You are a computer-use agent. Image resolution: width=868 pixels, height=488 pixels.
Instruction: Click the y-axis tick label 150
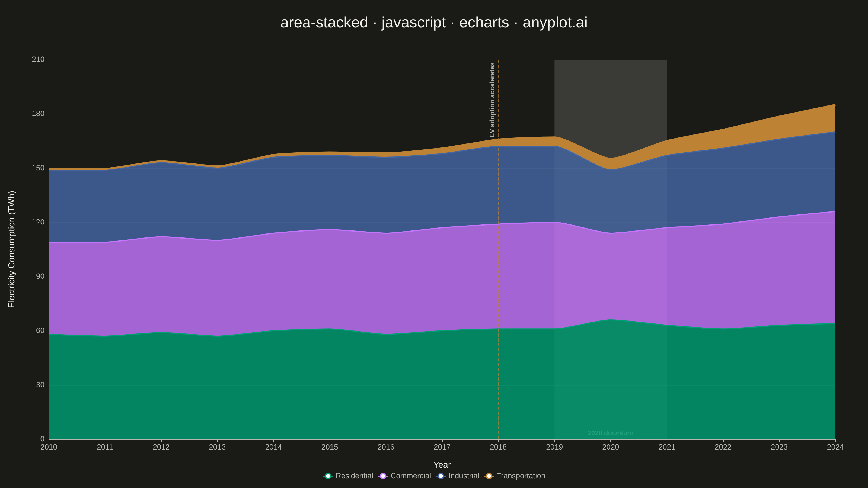pyautogui.click(x=38, y=168)
